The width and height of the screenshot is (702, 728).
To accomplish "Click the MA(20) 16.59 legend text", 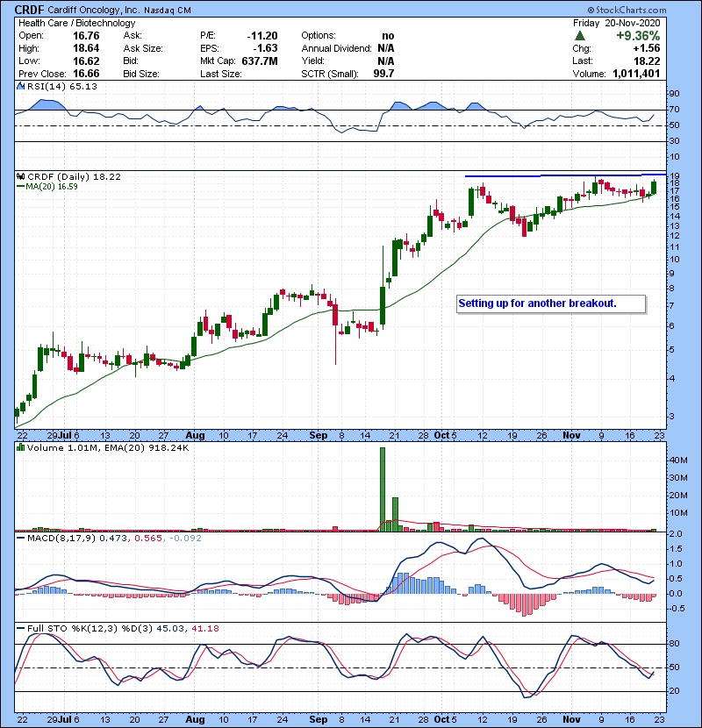I will coord(52,187).
